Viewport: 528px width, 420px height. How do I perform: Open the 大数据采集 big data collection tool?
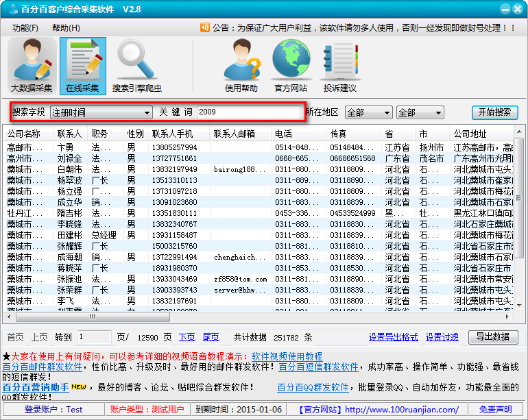32,66
